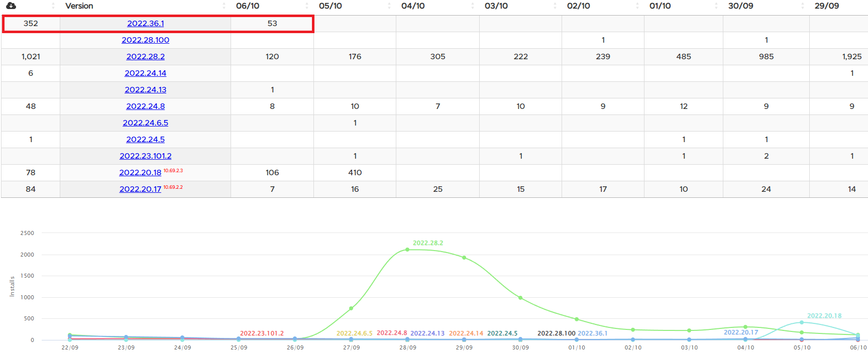Click the 2022.23.101.2 chart series label
The image size is (868, 352).
point(262,333)
